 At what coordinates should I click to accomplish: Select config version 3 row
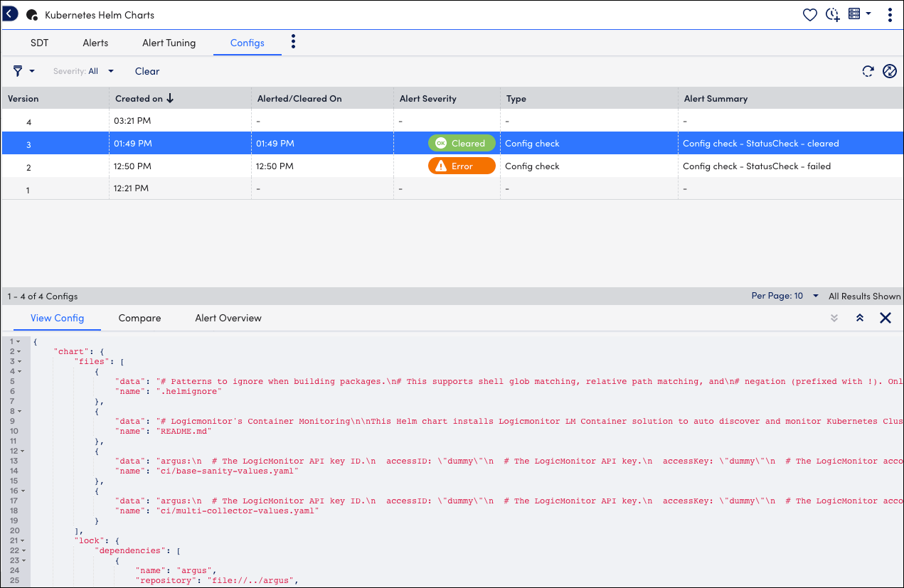pos(452,143)
